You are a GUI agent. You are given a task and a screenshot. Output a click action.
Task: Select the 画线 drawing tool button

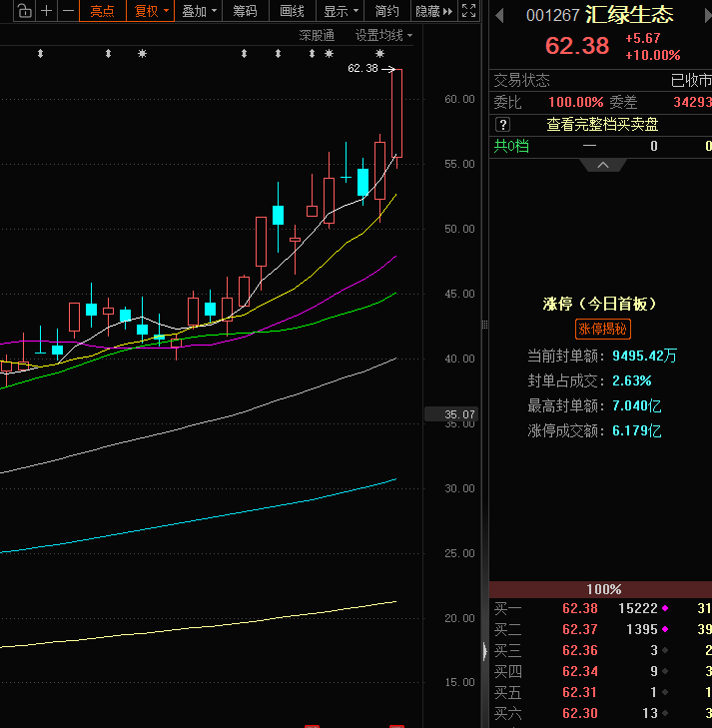[292, 11]
